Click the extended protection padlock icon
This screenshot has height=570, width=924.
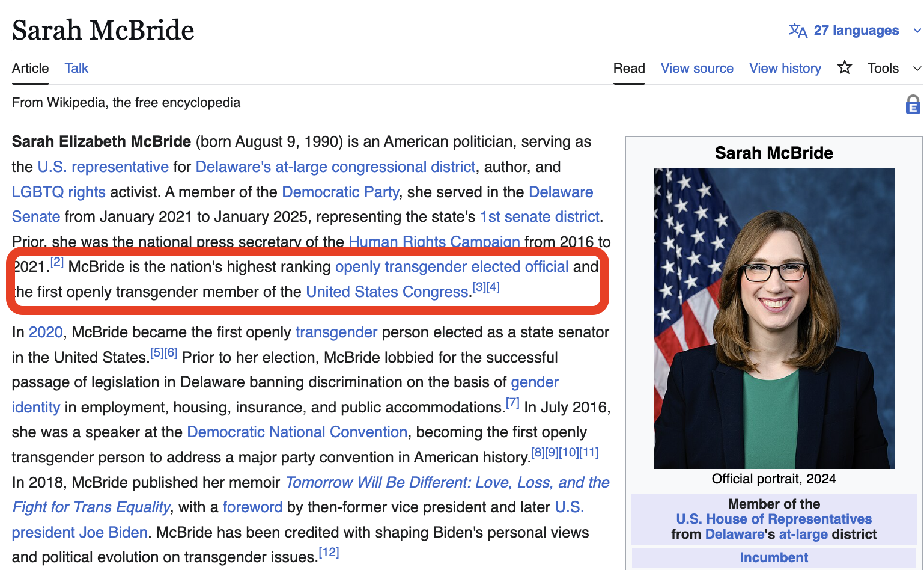click(913, 105)
